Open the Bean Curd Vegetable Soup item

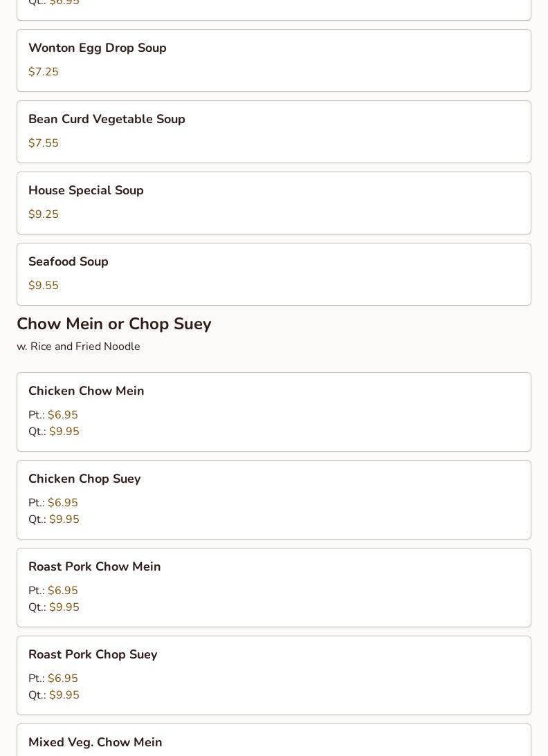click(x=107, y=120)
